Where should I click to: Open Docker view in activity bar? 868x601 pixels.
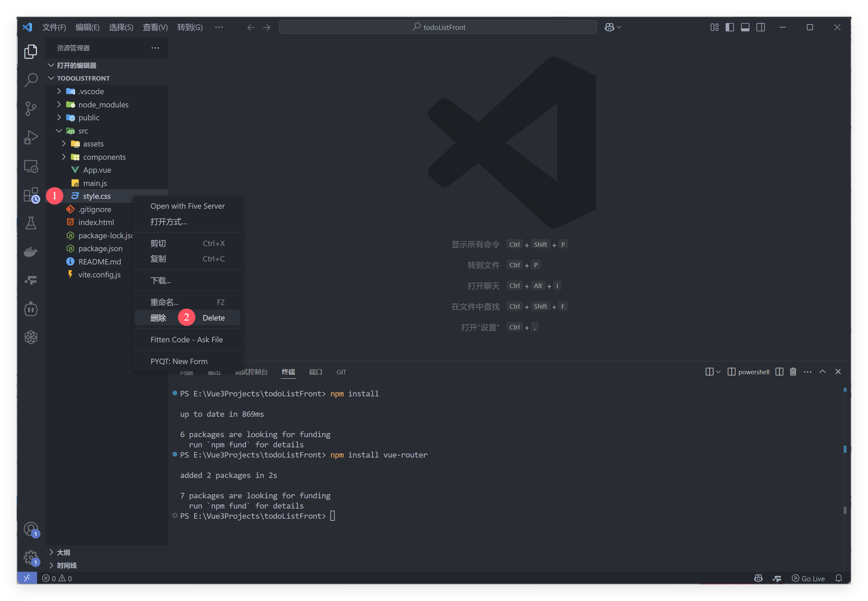pyautogui.click(x=31, y=252)
